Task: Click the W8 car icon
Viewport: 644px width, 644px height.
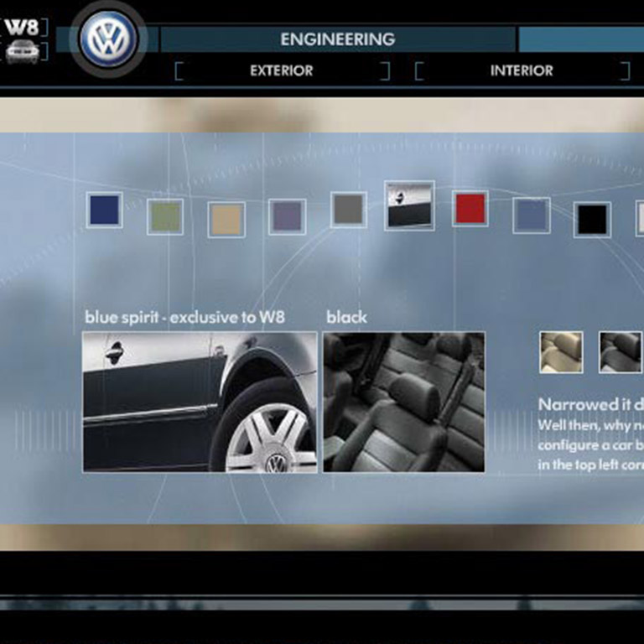Action: pos(22,52)
